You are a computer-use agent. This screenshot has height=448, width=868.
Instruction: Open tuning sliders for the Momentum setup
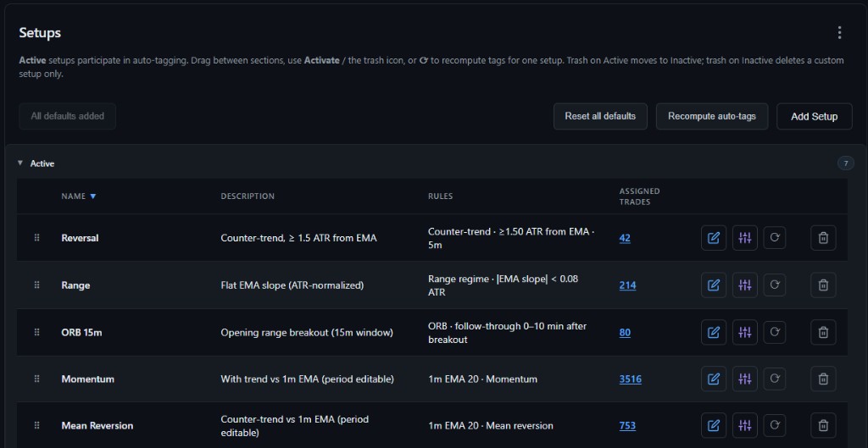click(x=744, y=379)
